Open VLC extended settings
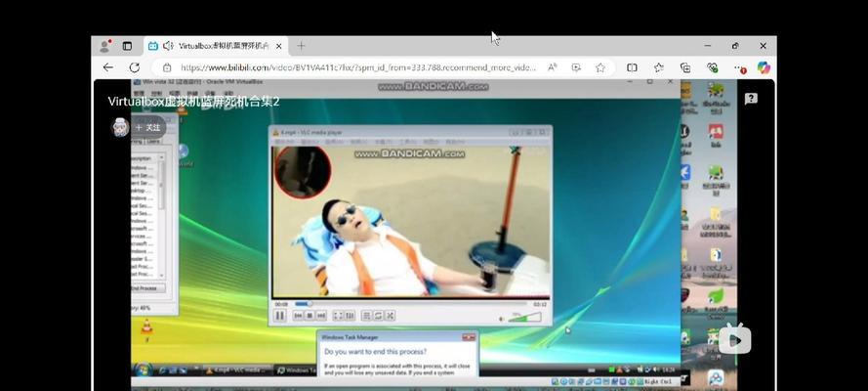Image resolution: width=868 pixels, height=391 pixels. [x=350, y=315]
